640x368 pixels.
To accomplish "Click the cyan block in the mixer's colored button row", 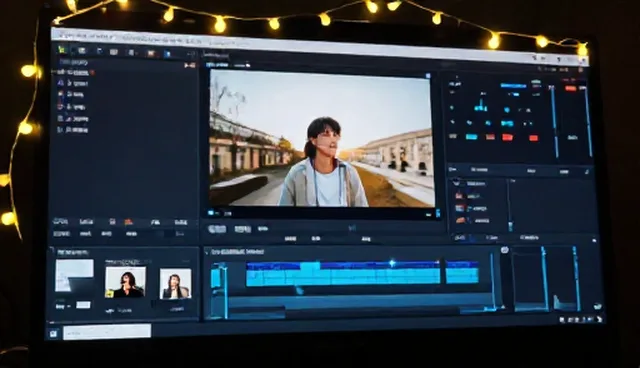I will pyautogui.click(x=471, y=137).
